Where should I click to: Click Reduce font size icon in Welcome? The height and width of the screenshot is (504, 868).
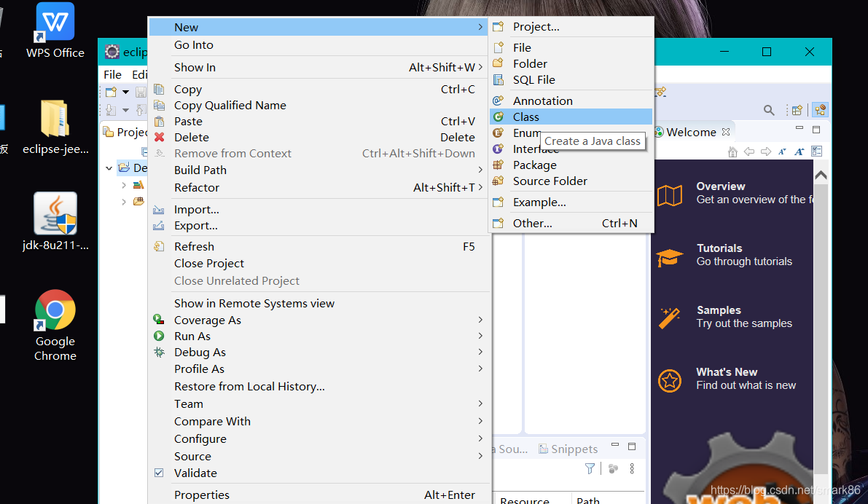782,151
